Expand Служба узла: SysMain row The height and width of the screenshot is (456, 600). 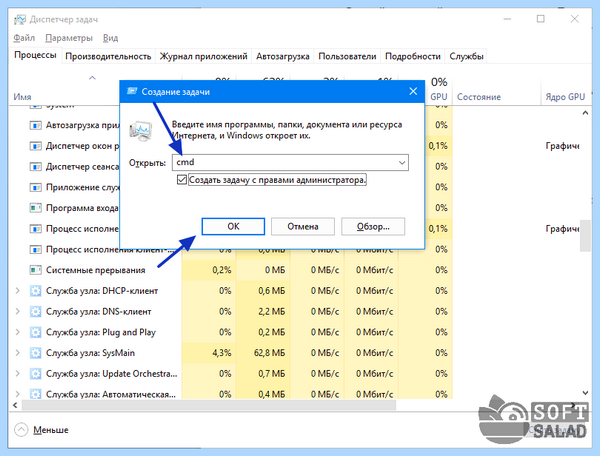coord(18,353)
